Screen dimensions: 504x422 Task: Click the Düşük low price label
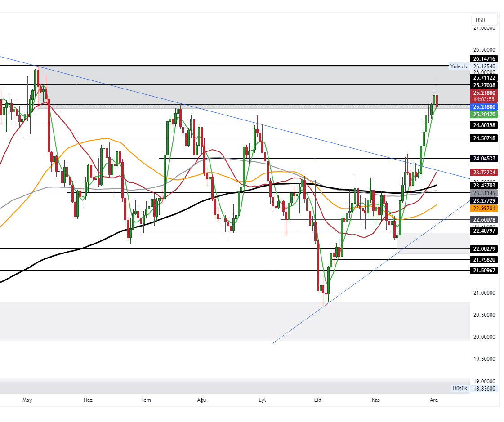(x=459, y=388)
